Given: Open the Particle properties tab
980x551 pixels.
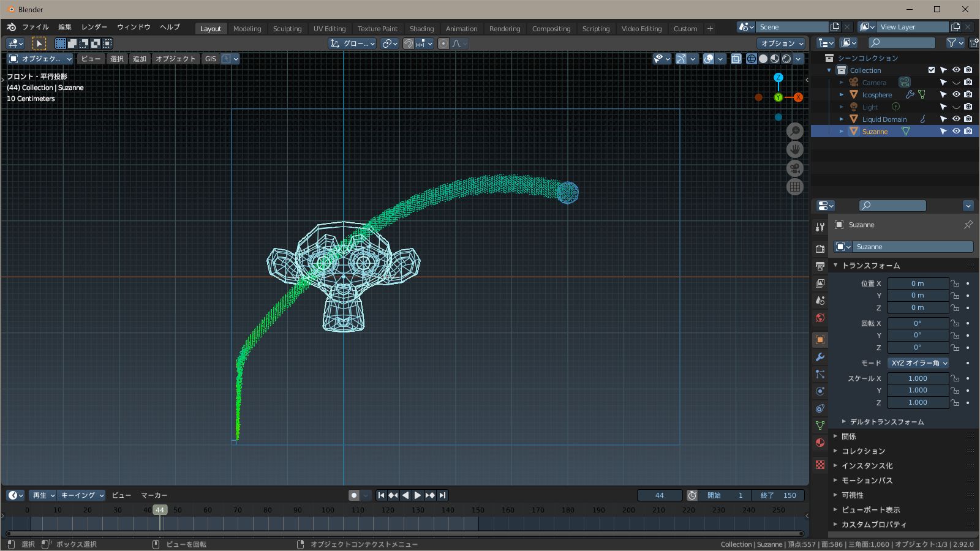Looking at the screenshot, I should tap(820, 374).
